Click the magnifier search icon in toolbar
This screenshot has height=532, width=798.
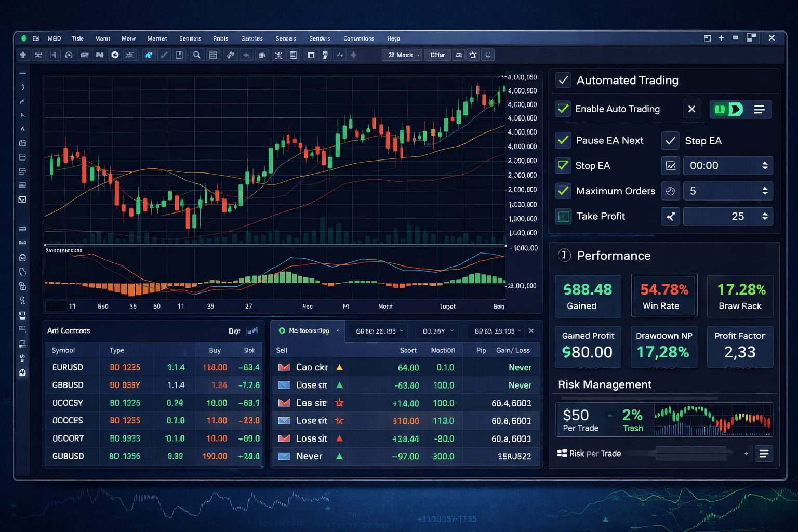197,55
